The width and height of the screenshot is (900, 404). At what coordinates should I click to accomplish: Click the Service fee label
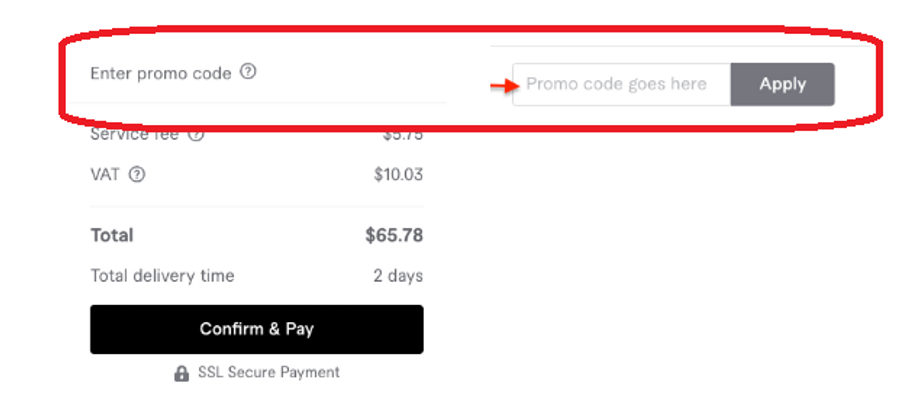coord(134,134)
